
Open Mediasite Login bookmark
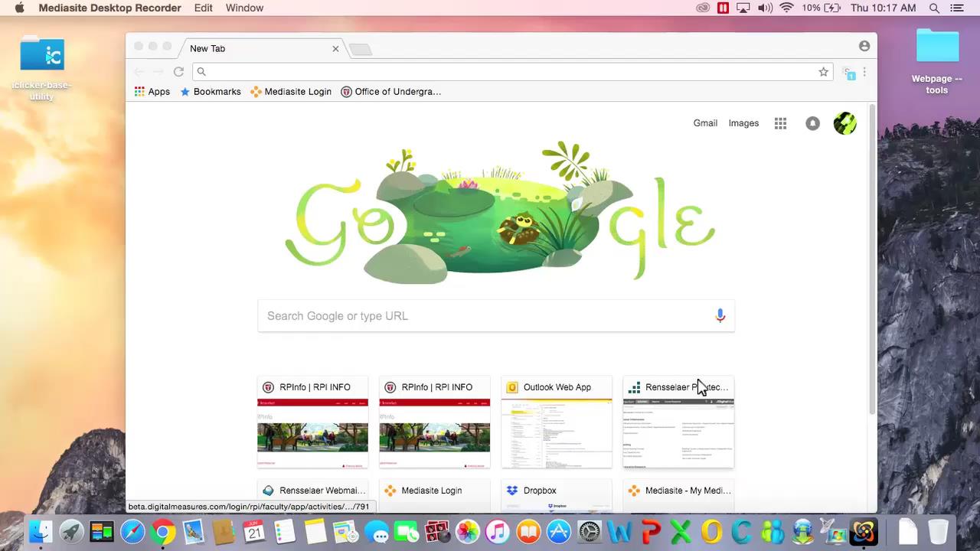(291, 92)
